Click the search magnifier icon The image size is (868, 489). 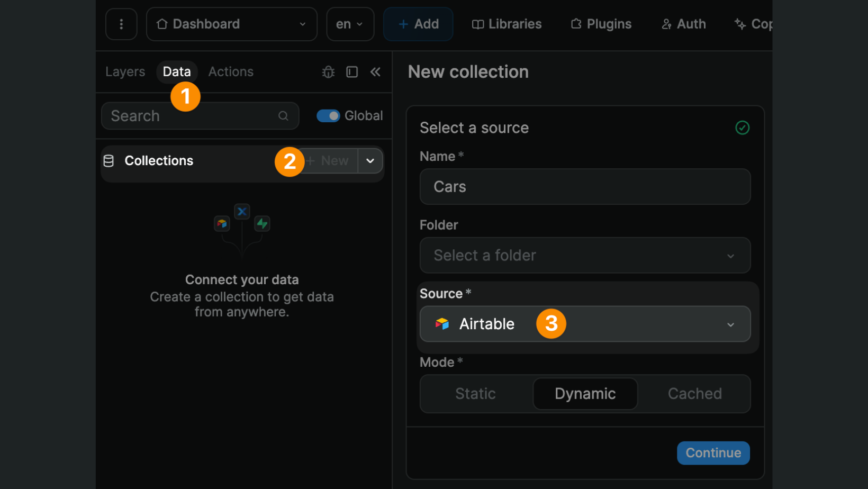(283, 115)
